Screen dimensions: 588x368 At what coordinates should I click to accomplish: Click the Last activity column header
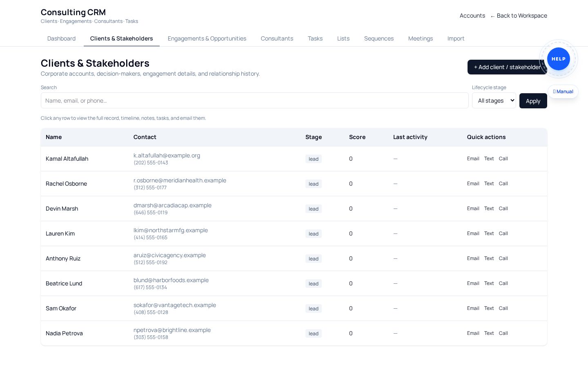click(x=410, y=137)
